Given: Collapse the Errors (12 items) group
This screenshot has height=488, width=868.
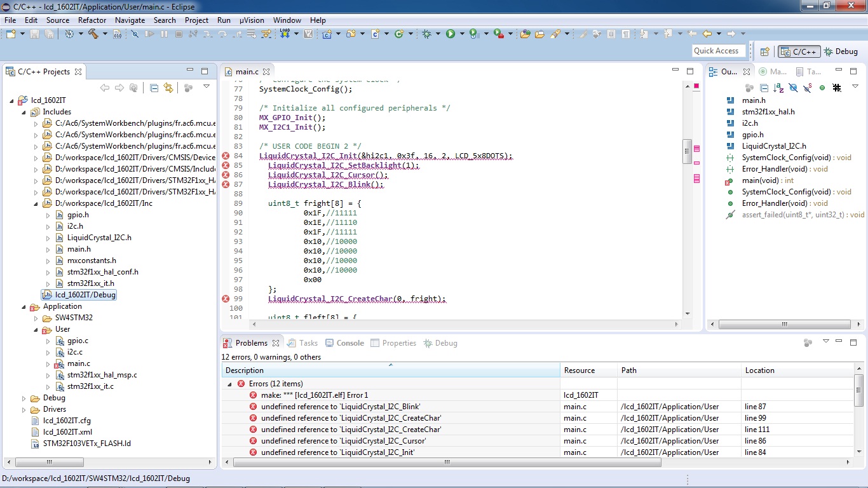Looking at the screenshot, I should point(229,384).
